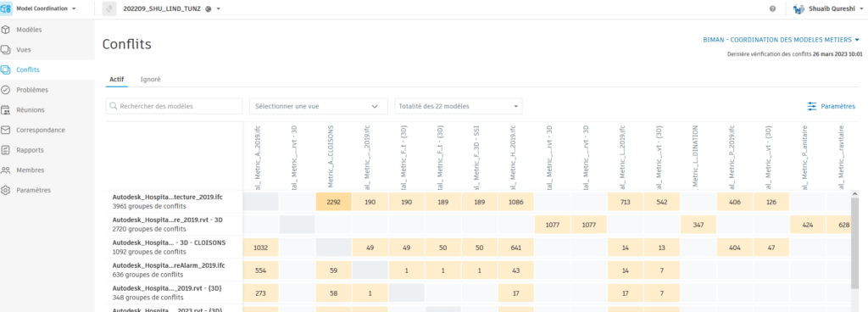868x312 pixels.
Task: Open the Réunions calendar icon
Action: pyautogui.click(x=6, y=110)
